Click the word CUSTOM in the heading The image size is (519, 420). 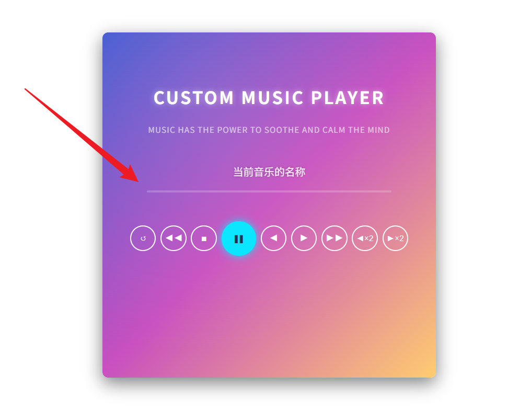coord(194,98)
